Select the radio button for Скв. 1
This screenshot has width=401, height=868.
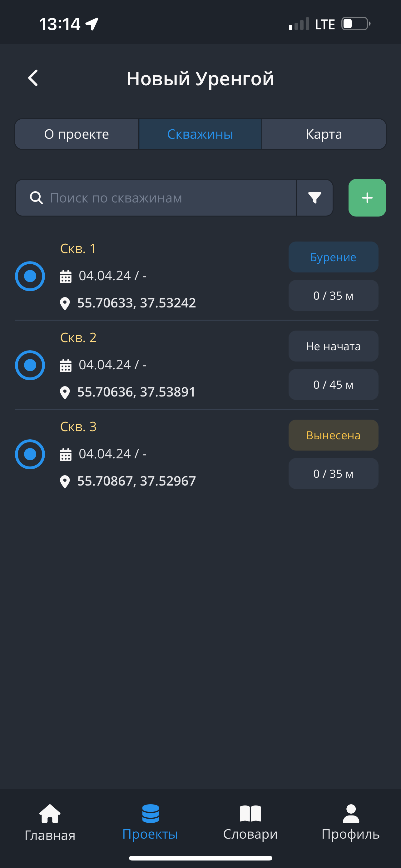[30, 276]
